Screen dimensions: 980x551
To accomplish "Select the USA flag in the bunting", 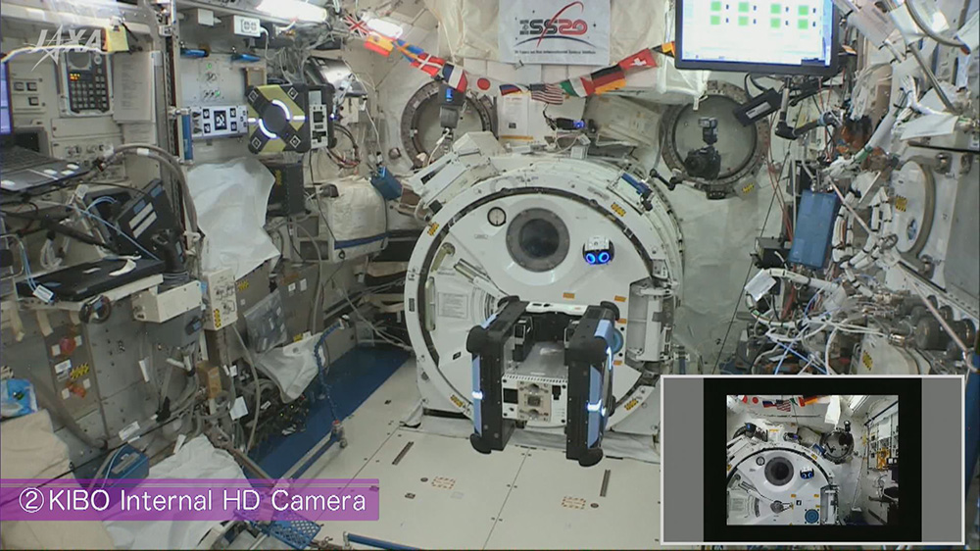I will tap(547, 93).
